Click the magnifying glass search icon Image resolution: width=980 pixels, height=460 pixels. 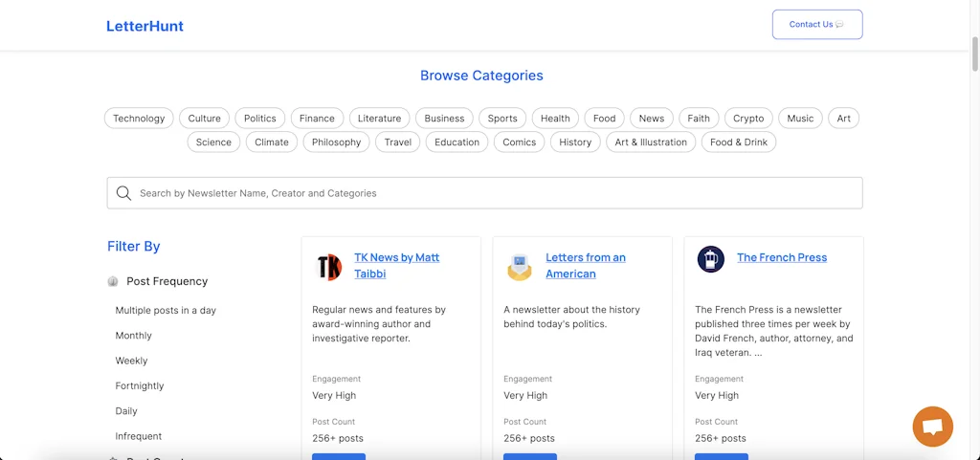pyautogui.click(x=123, y=193)
